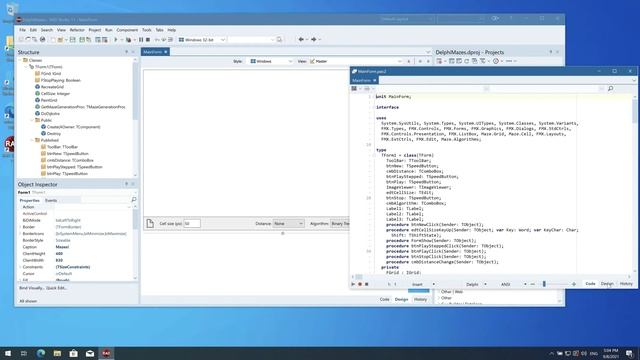
Task: Click the Pause toolbar icon in main toolbar
Action: tap(141, 40)
